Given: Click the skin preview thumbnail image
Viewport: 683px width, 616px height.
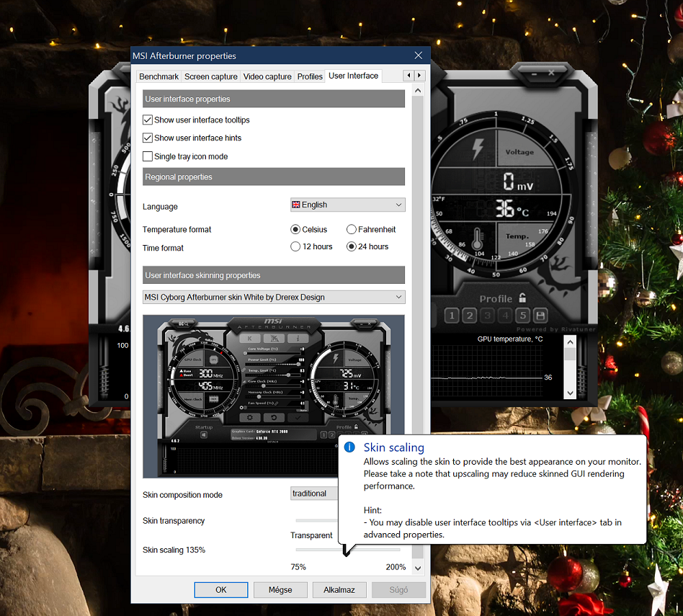Looking at the screenshot, I should click(274, 396).
